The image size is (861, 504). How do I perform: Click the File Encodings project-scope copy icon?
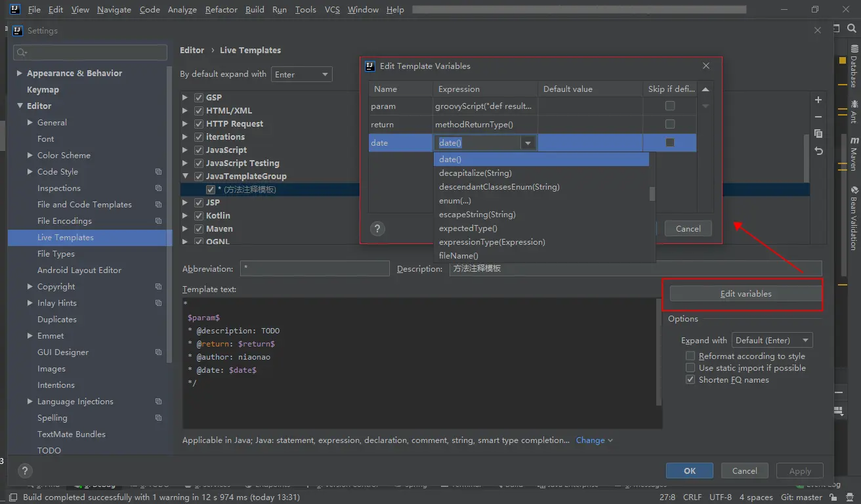point(158,221)
